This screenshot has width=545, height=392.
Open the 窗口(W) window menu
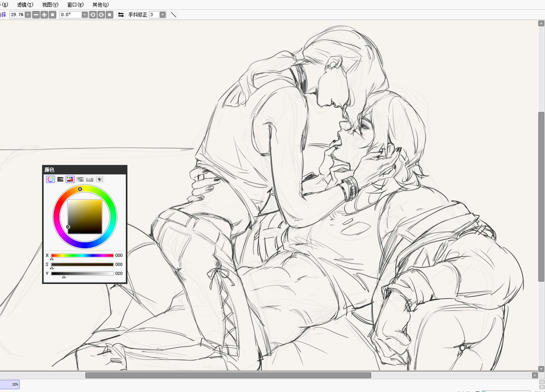[x=75, y=5]
